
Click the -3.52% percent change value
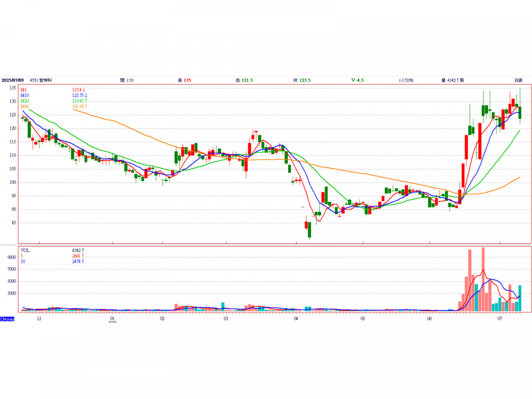(406, 80)
